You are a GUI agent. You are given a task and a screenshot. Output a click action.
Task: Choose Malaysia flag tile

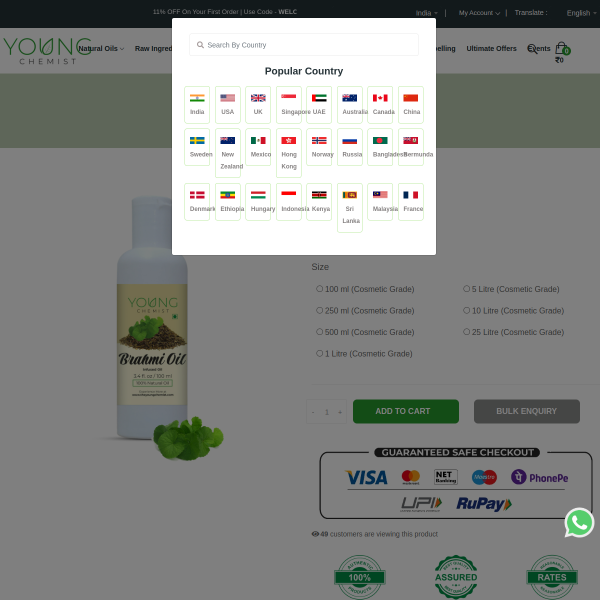point(380,202)
